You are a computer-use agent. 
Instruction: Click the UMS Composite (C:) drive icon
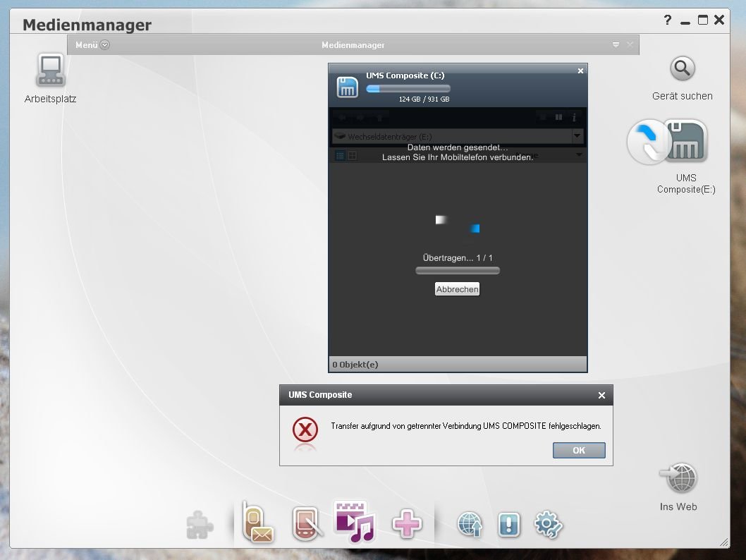(348, 87)
